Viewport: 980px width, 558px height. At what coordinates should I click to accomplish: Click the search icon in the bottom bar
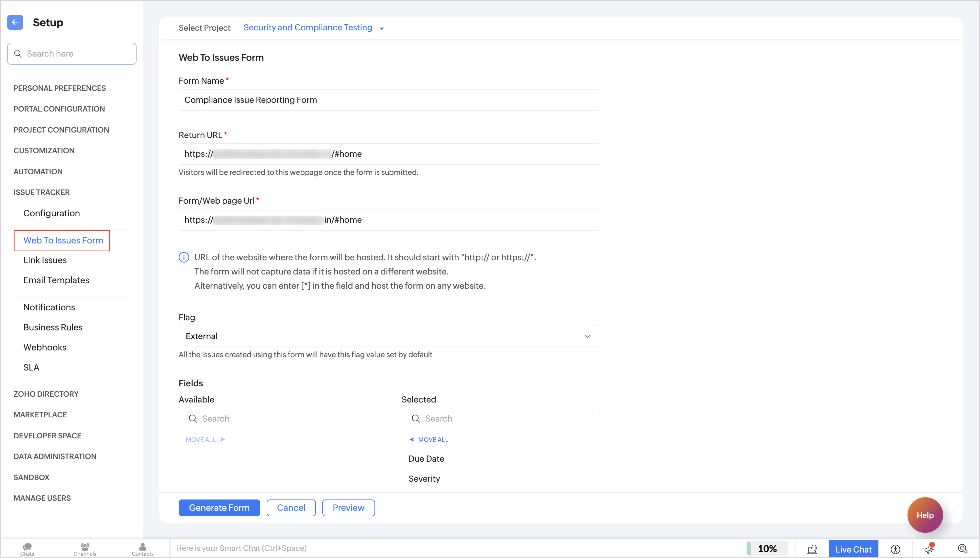pyautogui.click(x=962, y=549)
